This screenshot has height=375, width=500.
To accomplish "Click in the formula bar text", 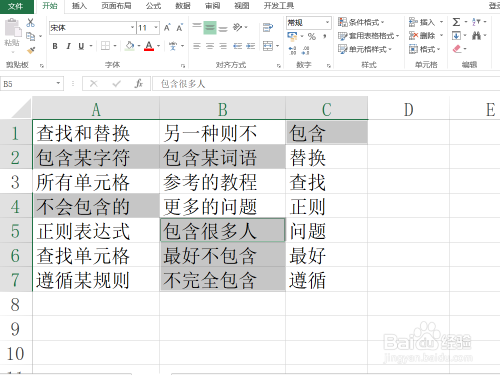I will click(x=183, y=84).
